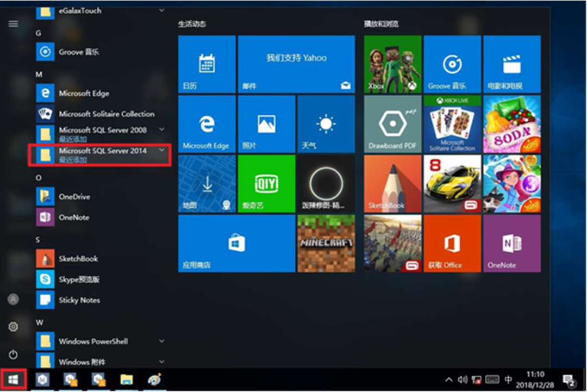The width and height of the screenshot is (587, 392).
Task: Launch SketchBook from the app list
Action: click(101, 258)
